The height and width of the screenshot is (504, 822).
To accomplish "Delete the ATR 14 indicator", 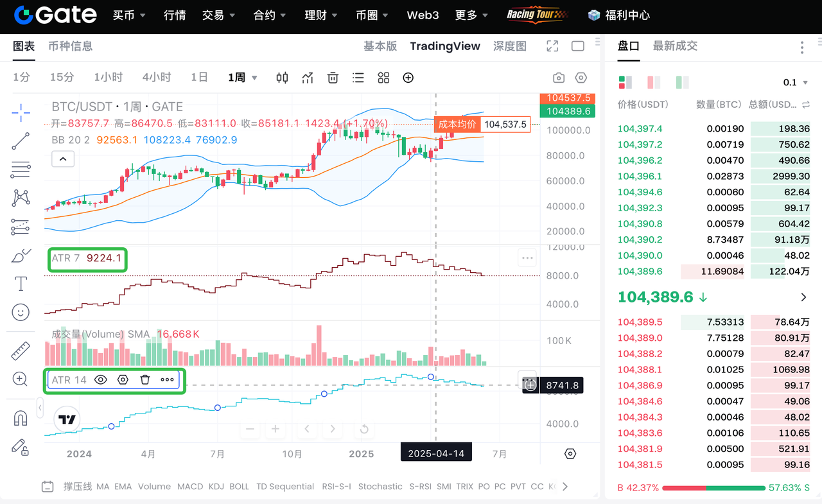I will 145,379.
